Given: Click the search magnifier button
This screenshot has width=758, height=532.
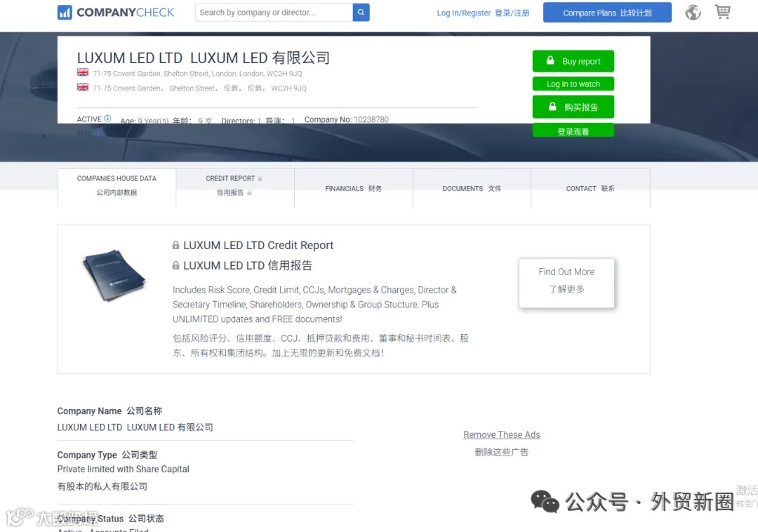Looking at the screenshot, I should [361, 13].
